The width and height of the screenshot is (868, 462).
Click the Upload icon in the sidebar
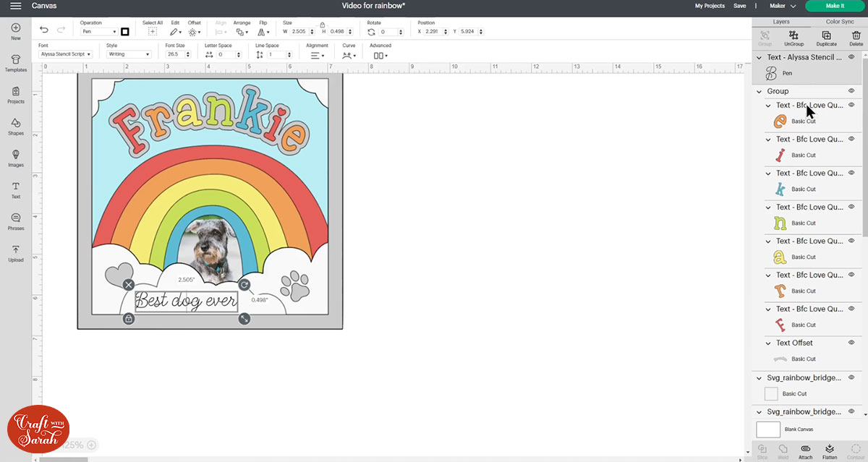[x=15, y=252]
